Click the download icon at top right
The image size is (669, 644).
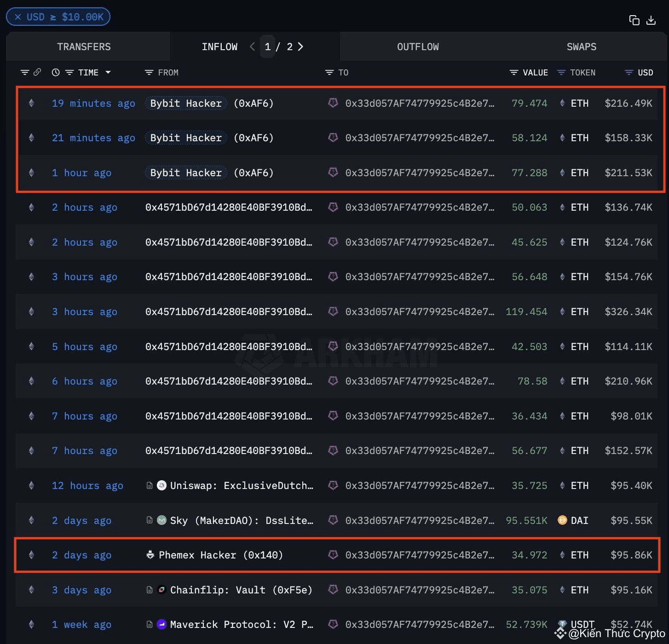(x=651, y=20)
